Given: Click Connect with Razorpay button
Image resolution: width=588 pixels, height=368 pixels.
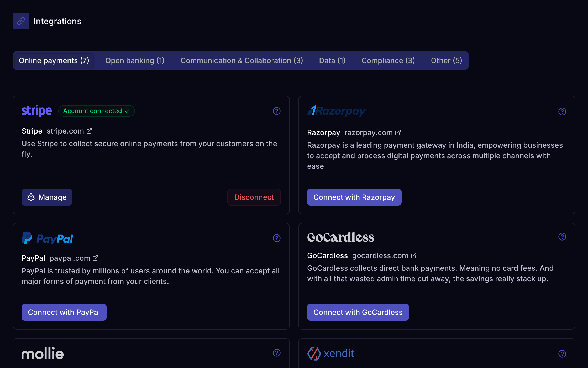Looking at the screenshot, I should coord(354,197).
